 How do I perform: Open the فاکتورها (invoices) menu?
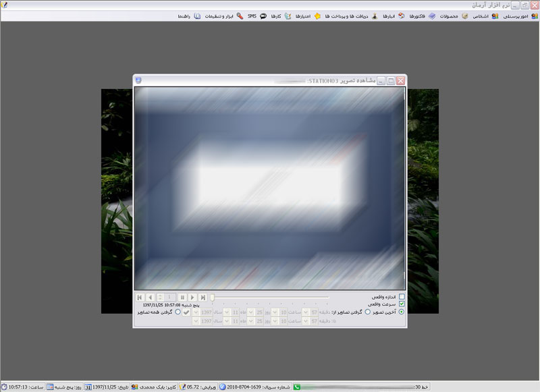click(x=423, y=16)
